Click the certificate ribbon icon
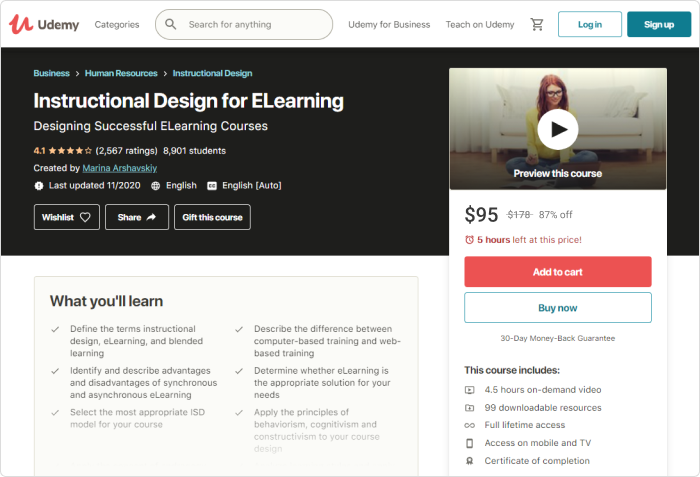Screen dimensions: 700x477 pyautogui.click(x=470, y=461)
